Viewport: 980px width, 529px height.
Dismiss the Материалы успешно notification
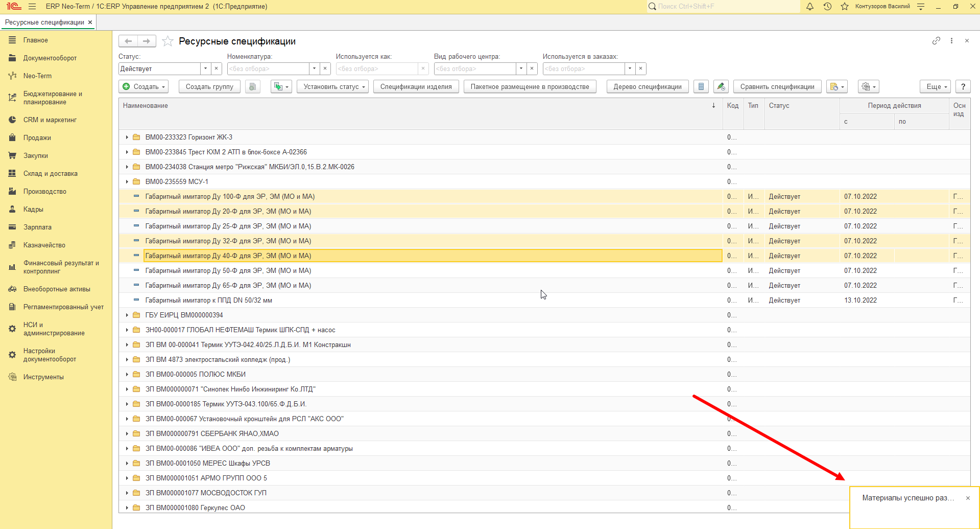click(968, 498)
